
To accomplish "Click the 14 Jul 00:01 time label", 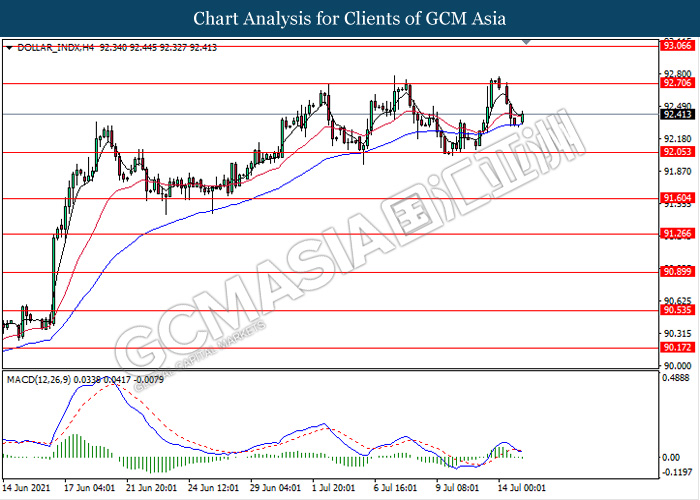I will (x=521, y=488).
